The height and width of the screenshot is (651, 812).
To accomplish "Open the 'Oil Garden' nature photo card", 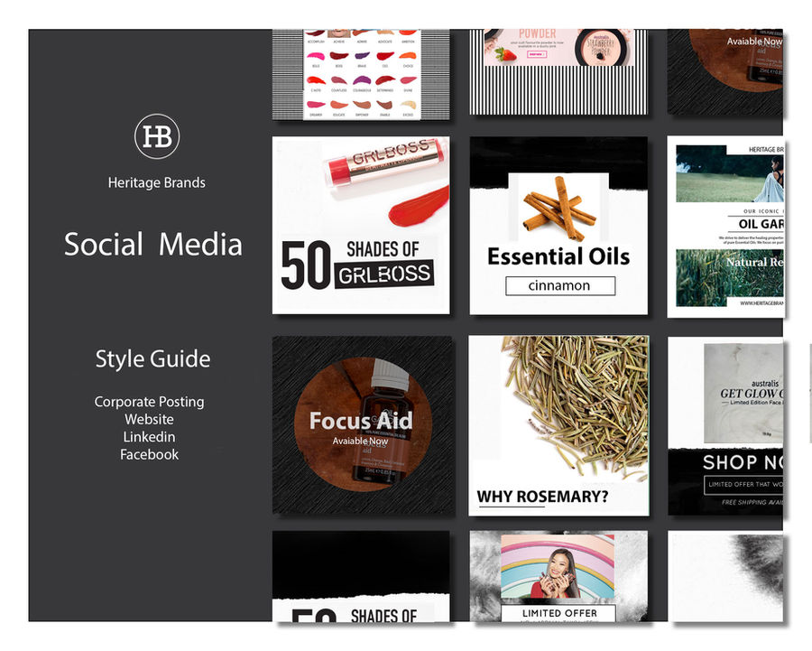I will point(725,227).
